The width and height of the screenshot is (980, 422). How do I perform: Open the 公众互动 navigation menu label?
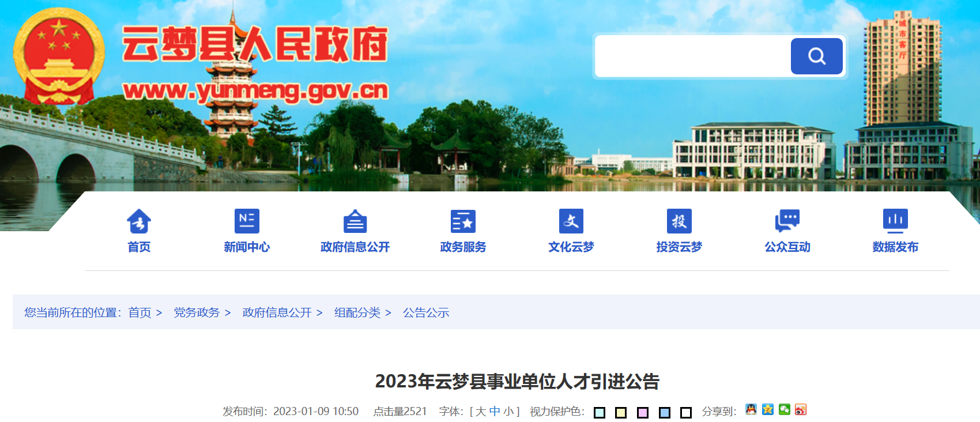tap(787, 247)
